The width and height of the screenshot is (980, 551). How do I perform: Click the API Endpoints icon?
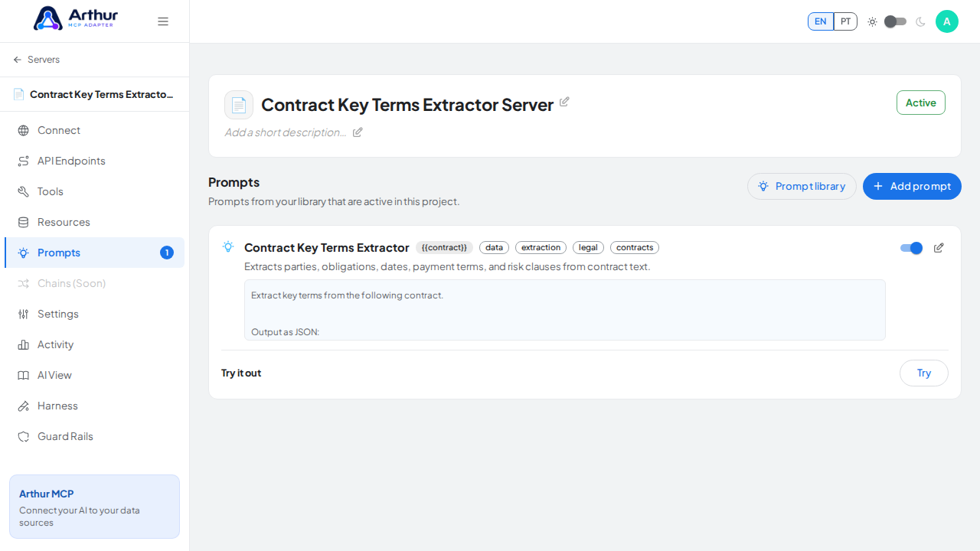pyautogui.click(x=23, y=161)
